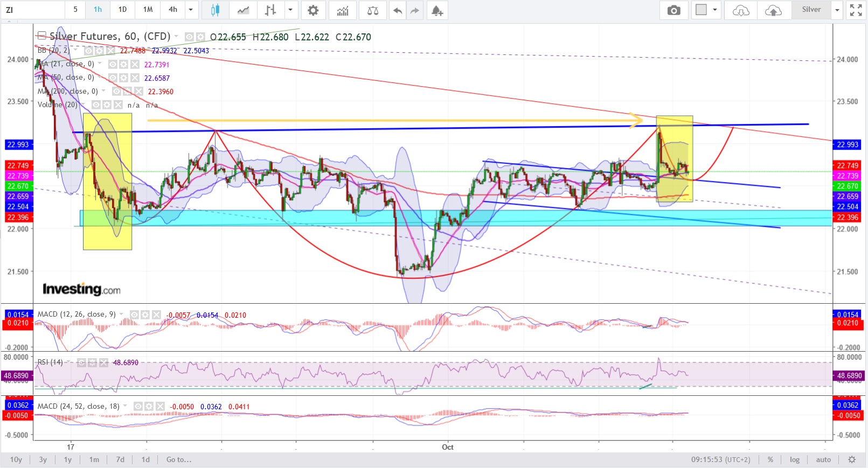Viewport: 868px width, 468px height.
Task: Toggle visibility of MA (200, close, 0)
Action: point(117,92)
